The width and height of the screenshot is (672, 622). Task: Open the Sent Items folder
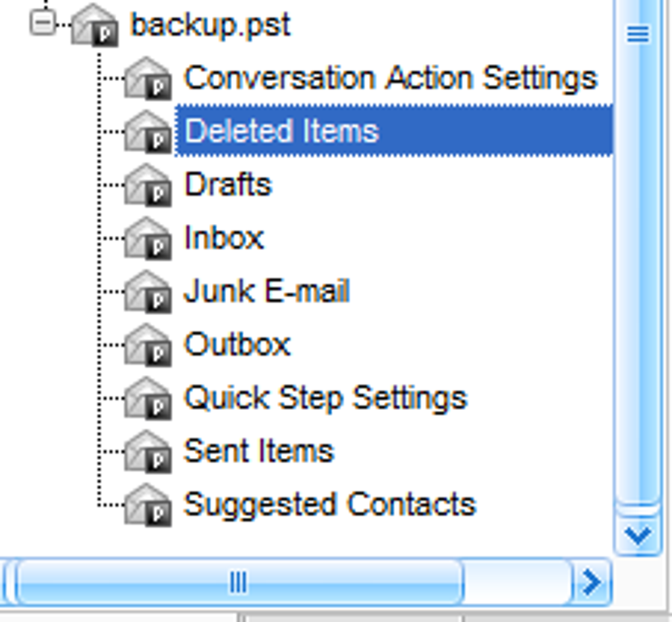click(x=259, y=451)
